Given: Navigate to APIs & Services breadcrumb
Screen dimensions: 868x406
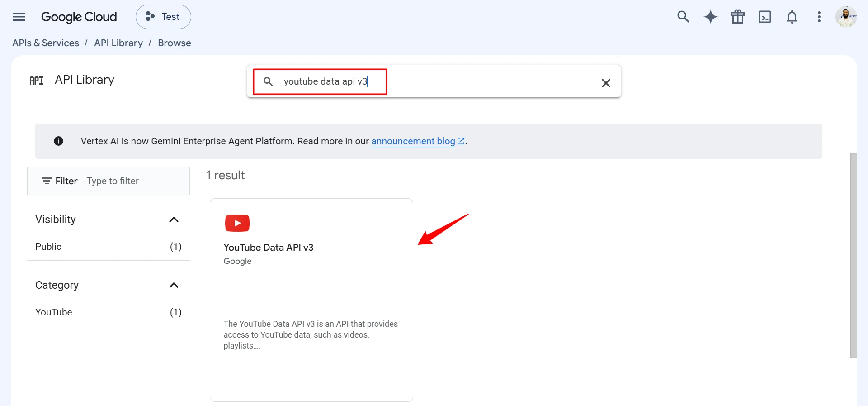Looking at the screenshot, I should (46, 43).
